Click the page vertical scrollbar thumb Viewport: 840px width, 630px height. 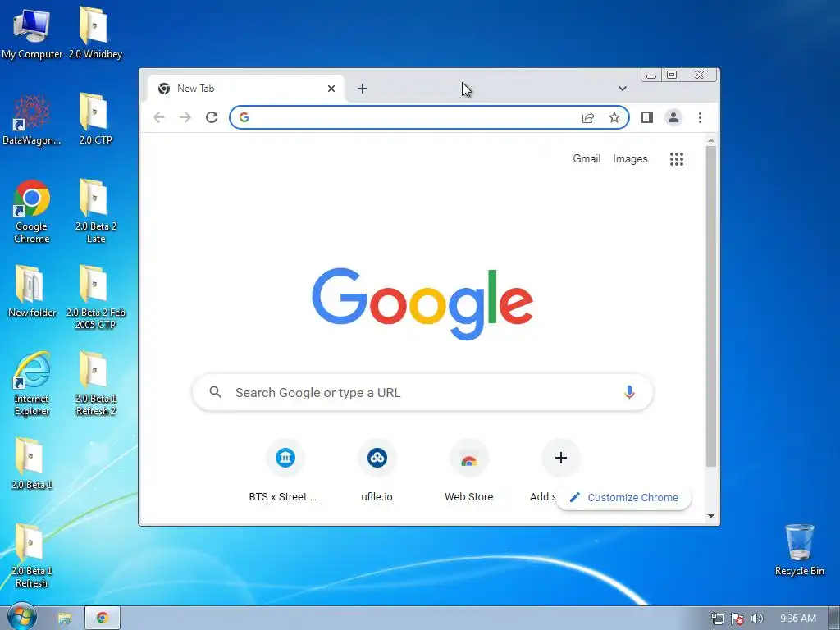(711, 305)
